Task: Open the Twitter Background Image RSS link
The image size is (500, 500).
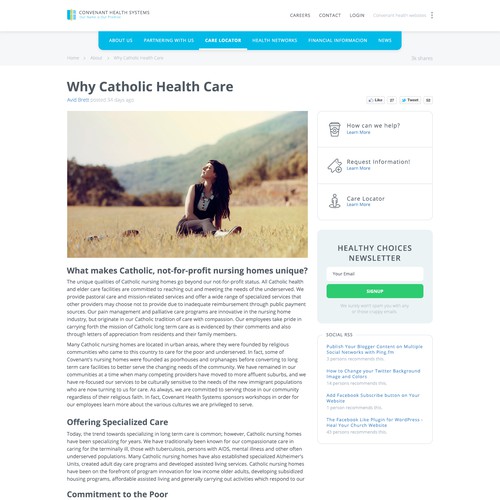Action: coord(373,374)
